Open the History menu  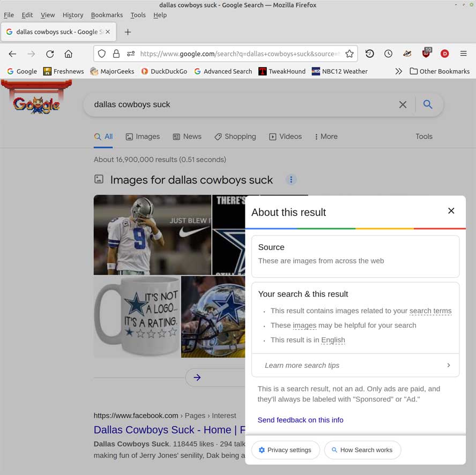(73, 15)
